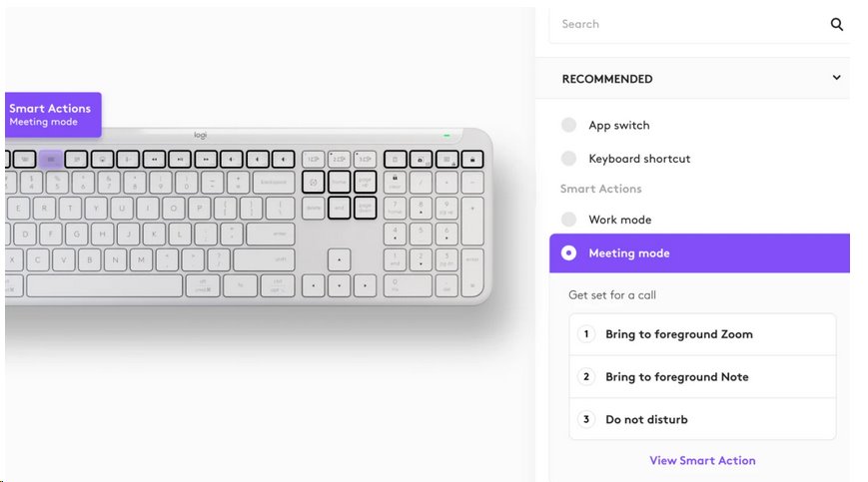Click the Easy-Switch channel 3 key
The height and width of the screenshot is (482, 868).
365,159
